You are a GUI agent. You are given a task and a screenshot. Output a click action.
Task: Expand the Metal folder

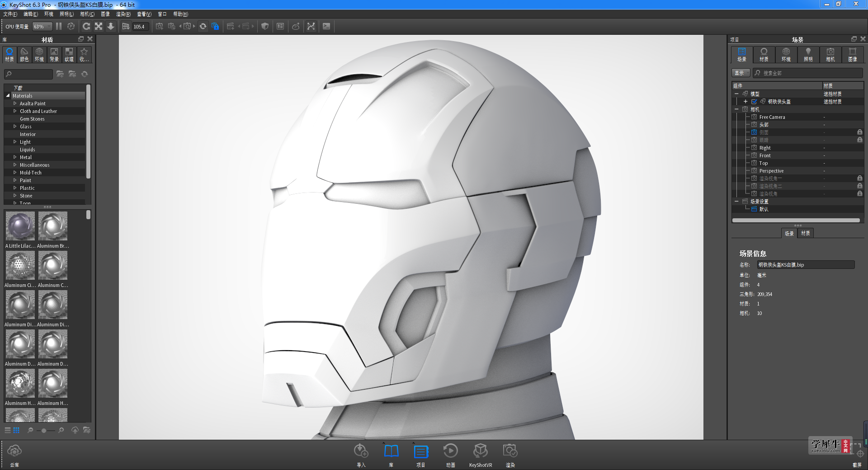pyautogui.click(x=15, y=157)
